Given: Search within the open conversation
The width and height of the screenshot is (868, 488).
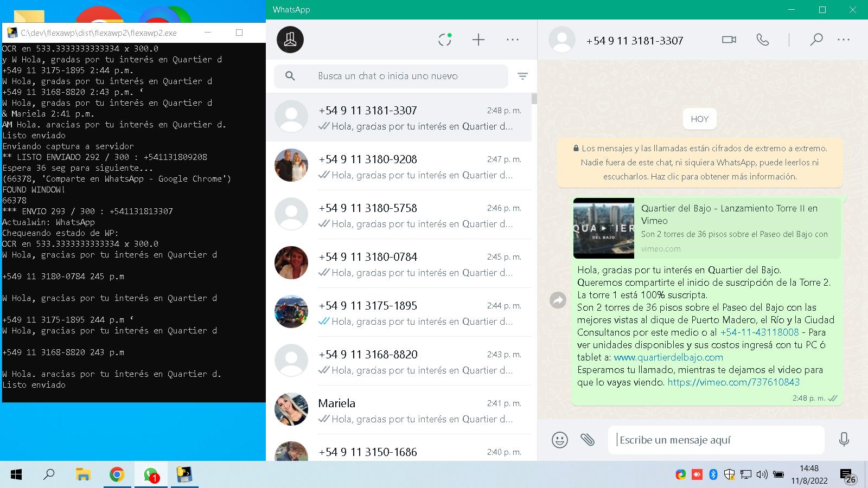Looking at the screenshot, I should [816, 40].
